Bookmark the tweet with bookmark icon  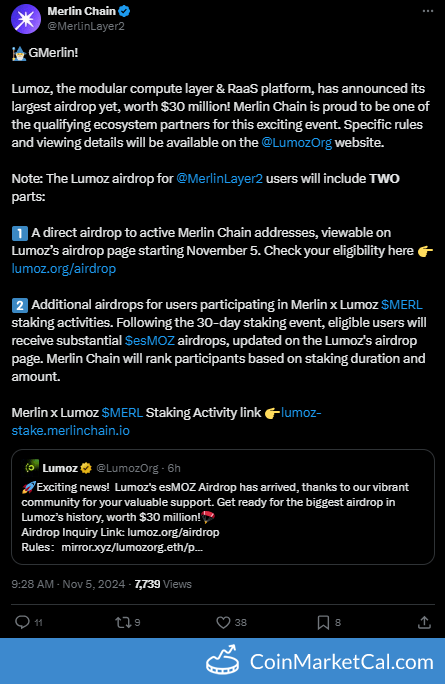[x=323, y=622]
